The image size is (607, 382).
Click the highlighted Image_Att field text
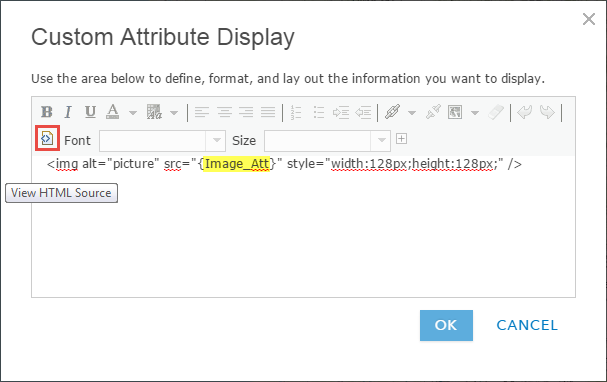(x=237, y=164)
